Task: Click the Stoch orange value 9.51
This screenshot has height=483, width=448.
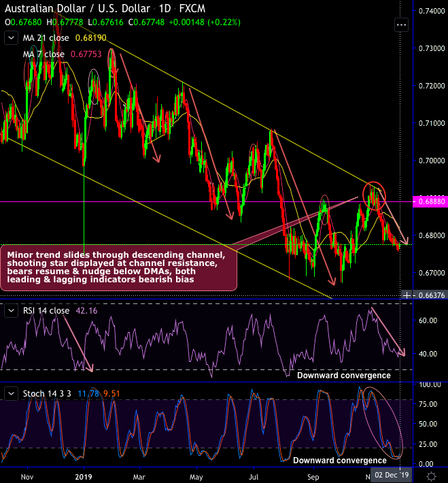Action: [111, 394]
